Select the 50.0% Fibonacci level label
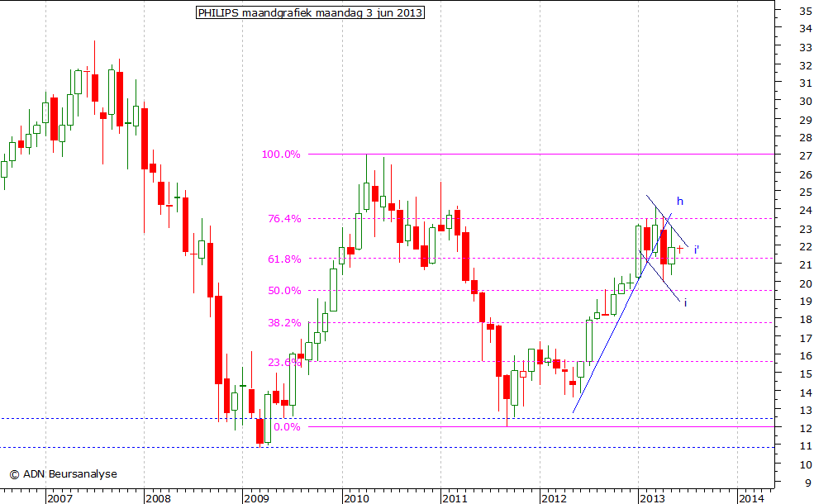The image size is (814, 504). click(x=284, y=291)
